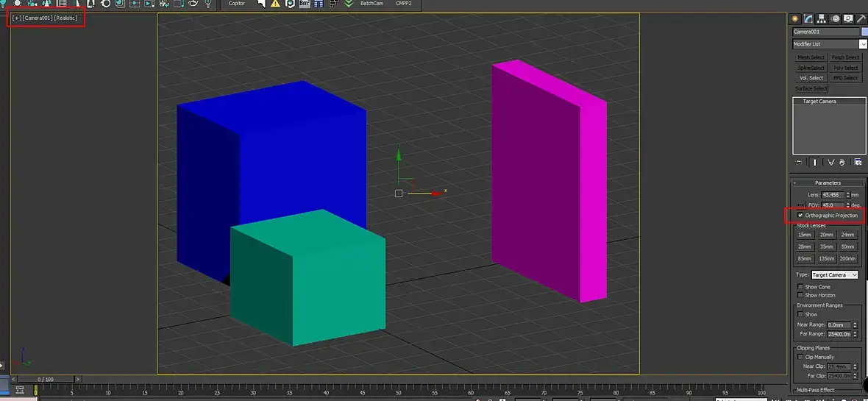Click the Far Range value field
This screenshot has width=868, height=401.
(x=837, y=335)
